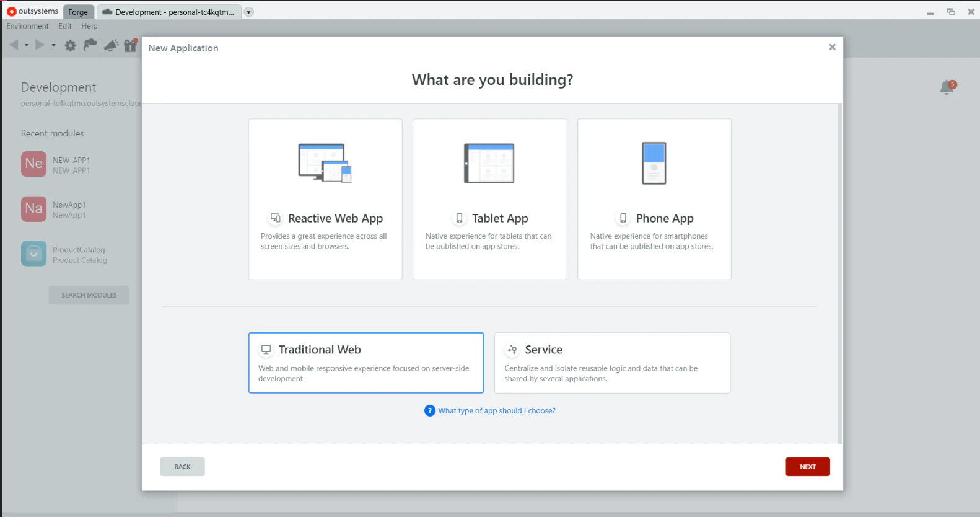Select the Tablet App title

pyautogui.click(x=500, y=218)
